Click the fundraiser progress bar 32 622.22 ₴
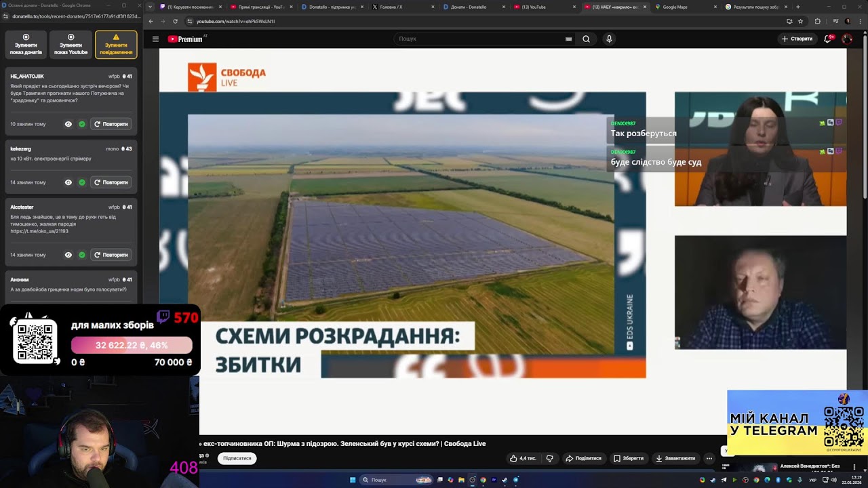This screenshot has height=488, width=868. 132,345
